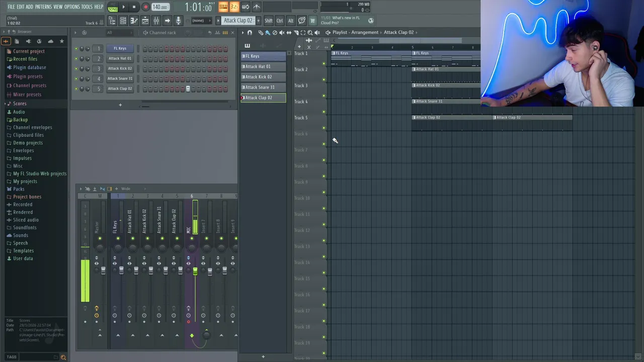
Task: Click the add pattern plus button
Action: tap(258, 21)
